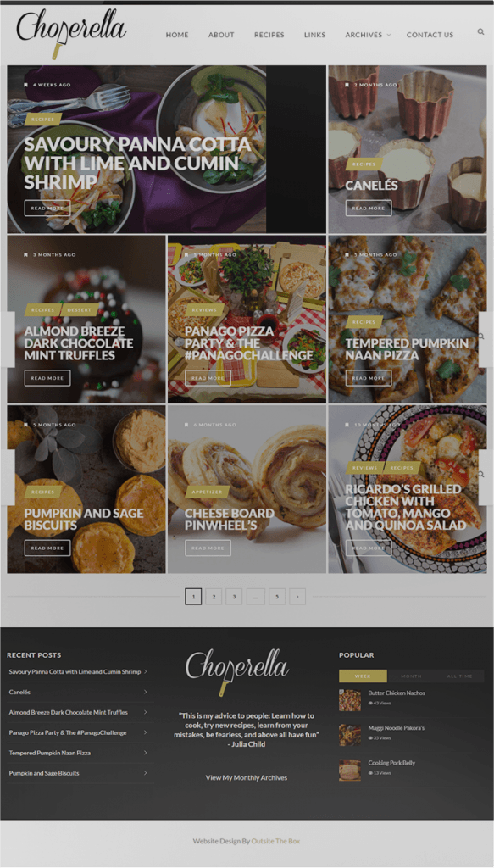The height and width of the screenshot is (868, 494).
Task: Click arrow beside Canelés in Recent Posts
Action: [x=146, y=692]
